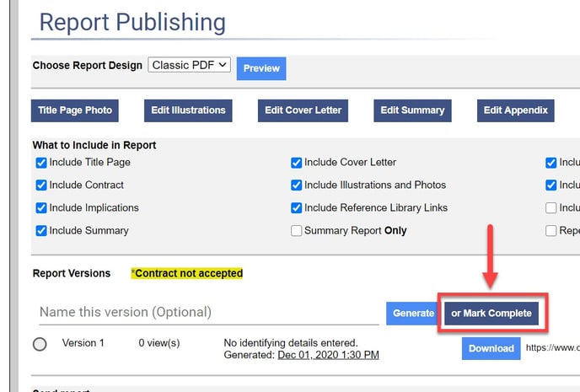Disable Include Implications checkbox

(41, 208)
